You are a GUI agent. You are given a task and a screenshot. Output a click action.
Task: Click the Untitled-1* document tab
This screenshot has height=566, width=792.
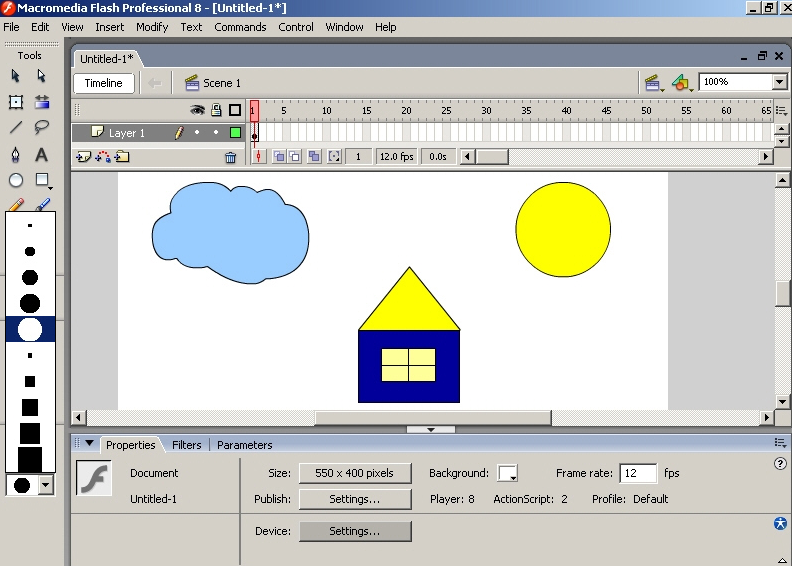(107, 59)
